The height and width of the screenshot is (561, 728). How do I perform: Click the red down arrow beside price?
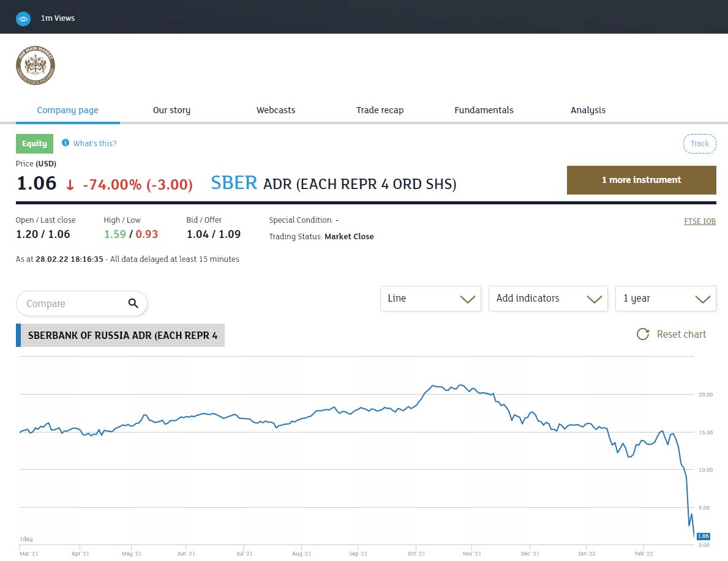click(x=70, y=185)
